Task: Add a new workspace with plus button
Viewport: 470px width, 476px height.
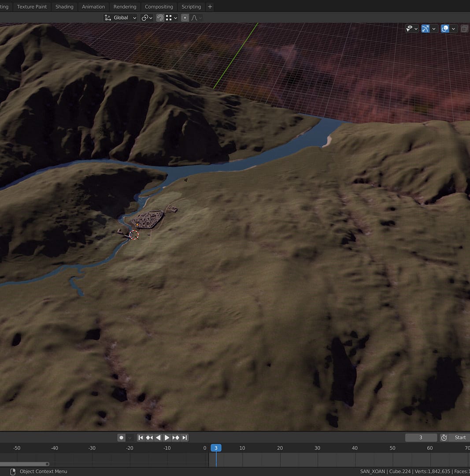Action: (x=210, y=7)
